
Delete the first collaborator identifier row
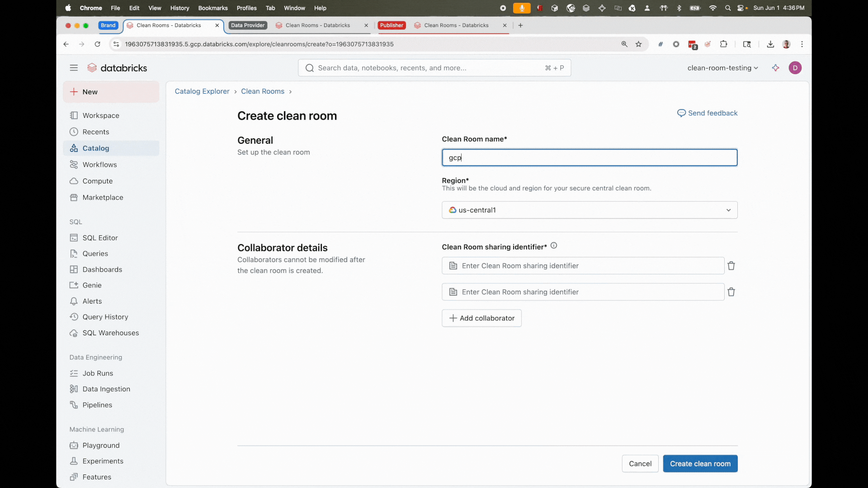(731, 266)
